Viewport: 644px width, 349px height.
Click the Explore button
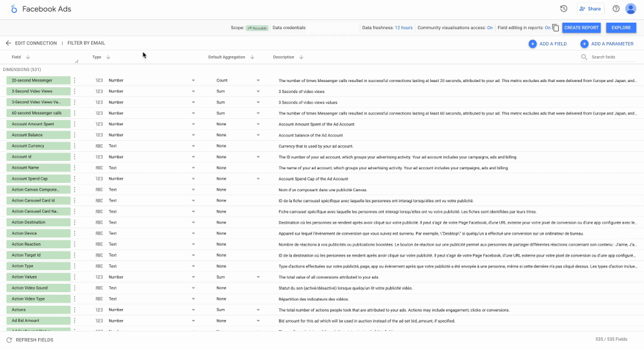pos(621,28)
